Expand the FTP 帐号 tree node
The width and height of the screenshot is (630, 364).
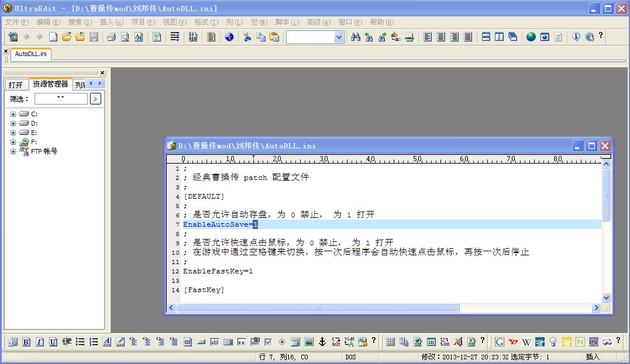click(x=13, y=152)
